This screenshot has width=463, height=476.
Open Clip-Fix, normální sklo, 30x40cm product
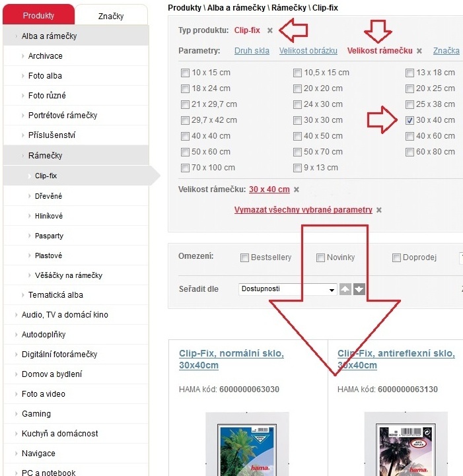[231, 359]
